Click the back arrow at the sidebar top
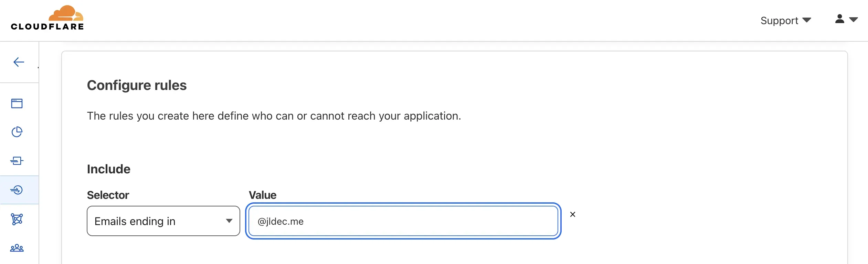The height and width of the screenshot is (264, 868). point(18,62)
